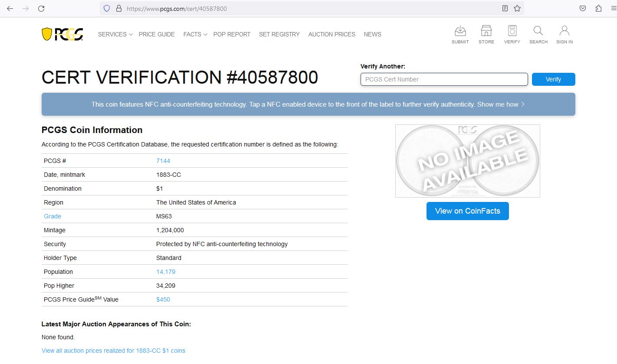Reload the page with the refresh icon
Screen dimensions: 617x364
[41, 8]
